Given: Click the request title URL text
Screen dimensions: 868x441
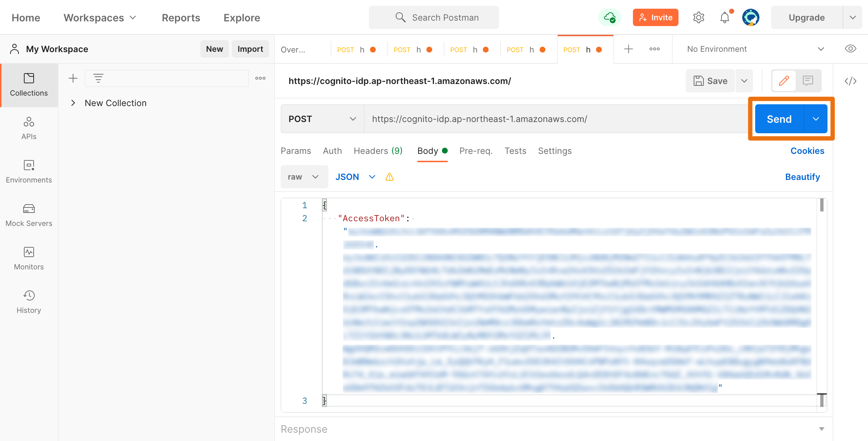Looking at the screenshot, I should click(x=400, y=81).
